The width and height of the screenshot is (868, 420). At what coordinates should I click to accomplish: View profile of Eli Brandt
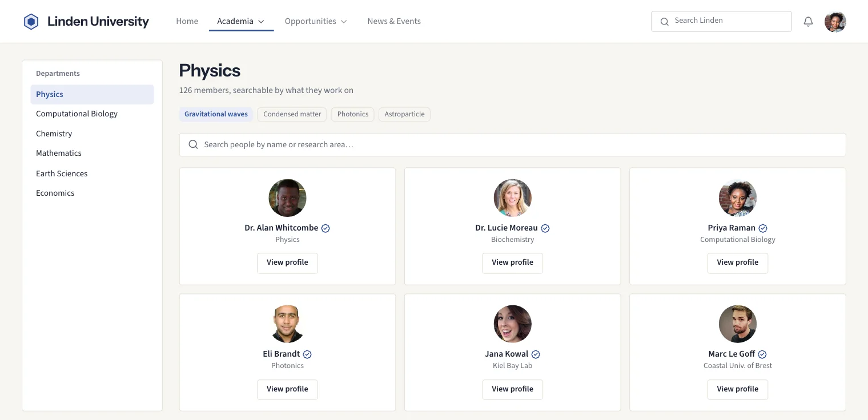coord(287,390)
